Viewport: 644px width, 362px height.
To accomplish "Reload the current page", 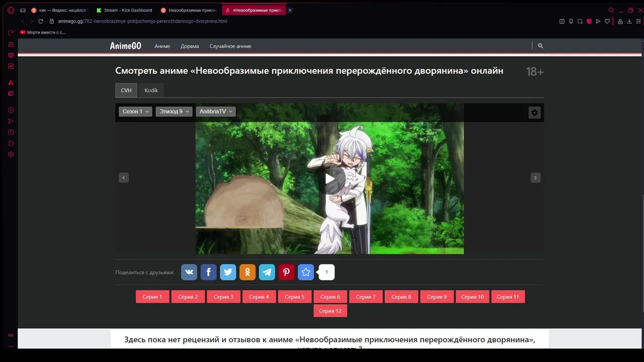I will tap(41, 21).
